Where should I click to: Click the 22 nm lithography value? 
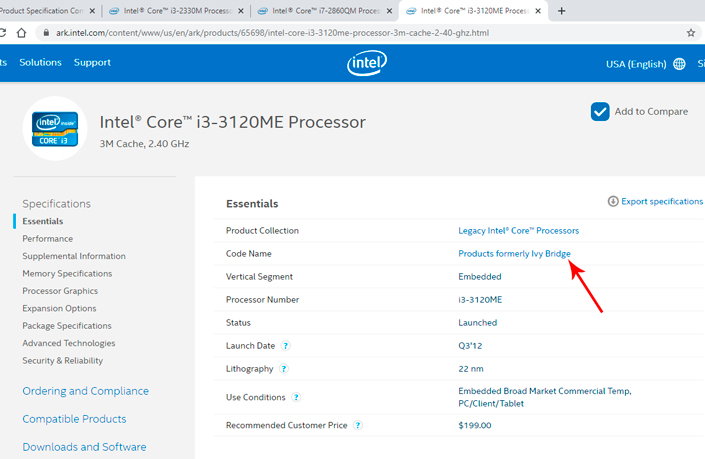point(471,369)
